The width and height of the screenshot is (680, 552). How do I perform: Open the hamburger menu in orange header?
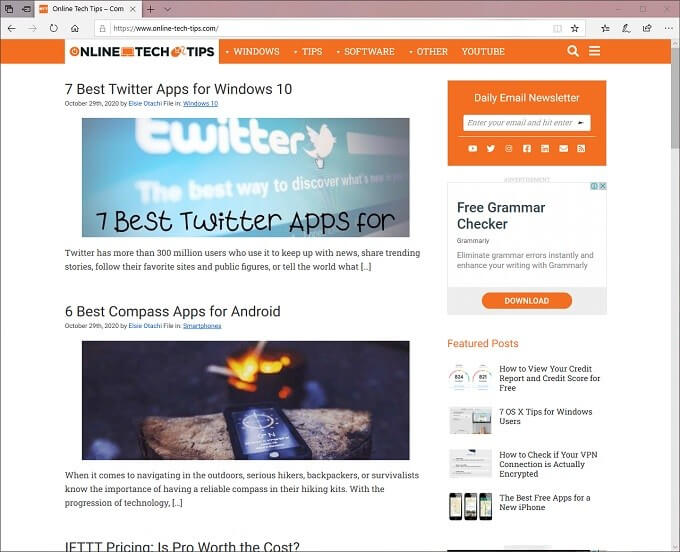595,51
